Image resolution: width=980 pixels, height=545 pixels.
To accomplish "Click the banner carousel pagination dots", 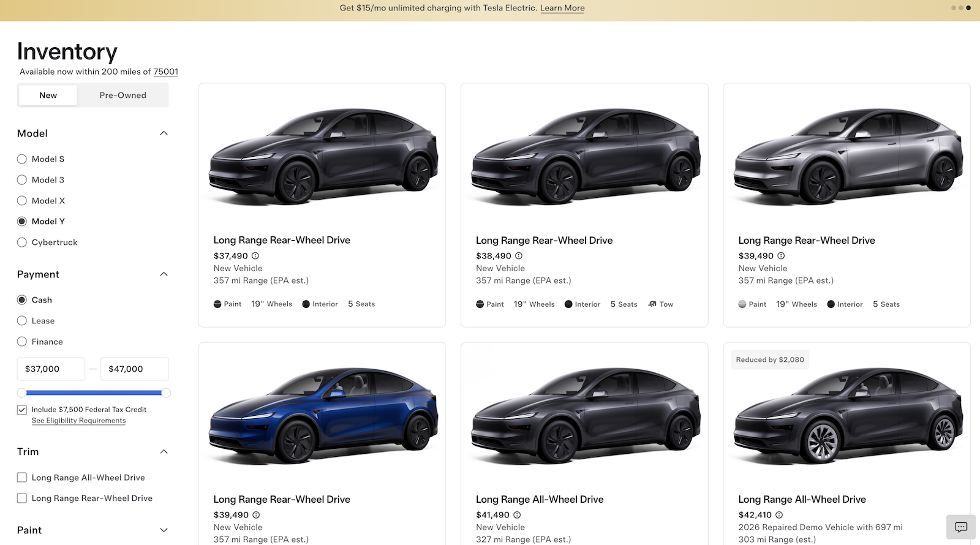I will [x=961, y=8].
